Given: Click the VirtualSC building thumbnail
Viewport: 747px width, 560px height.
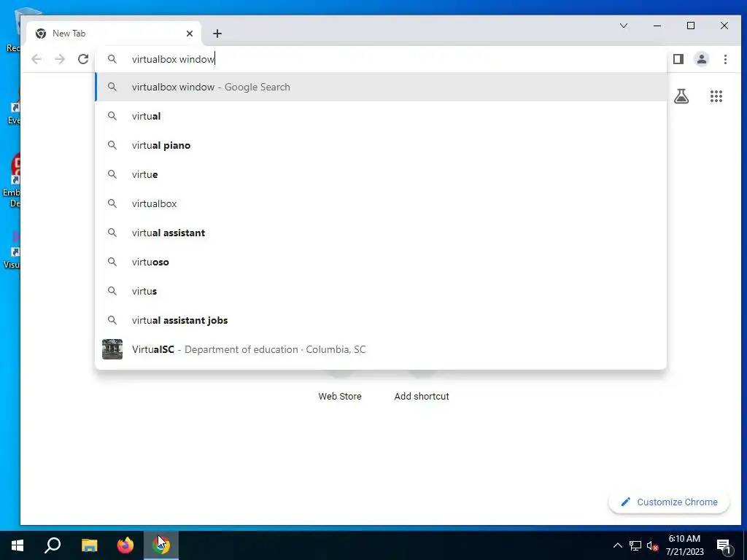Looking at the screenshot, I should tap(112, 349).
